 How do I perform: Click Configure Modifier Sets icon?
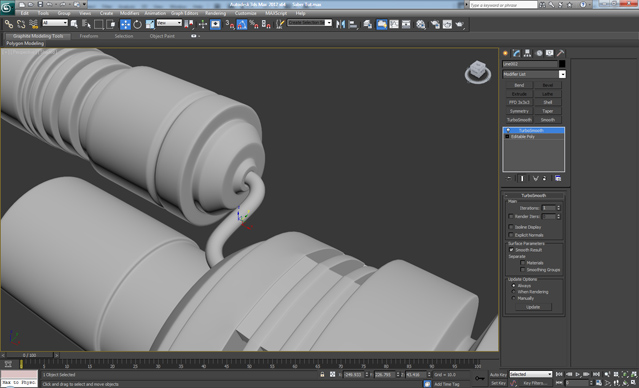558,179
